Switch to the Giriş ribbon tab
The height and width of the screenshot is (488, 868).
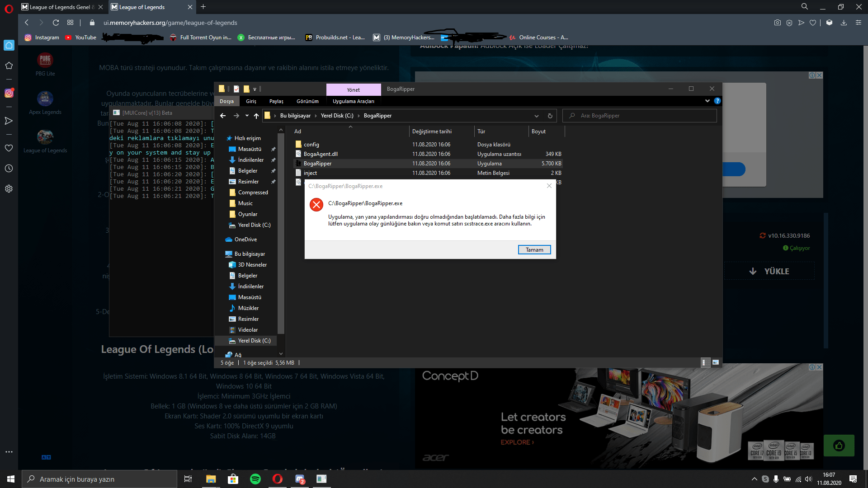[x=251, y=101]
